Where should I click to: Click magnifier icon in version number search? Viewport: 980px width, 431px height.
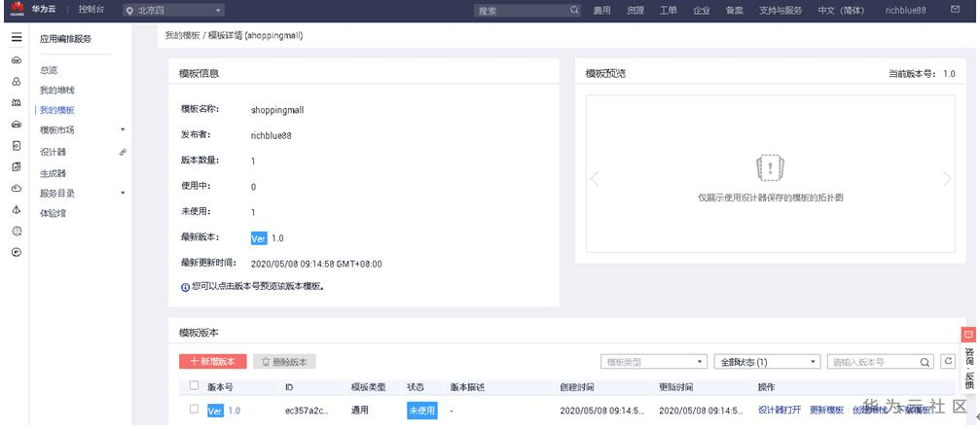click(x=925, y=362)
